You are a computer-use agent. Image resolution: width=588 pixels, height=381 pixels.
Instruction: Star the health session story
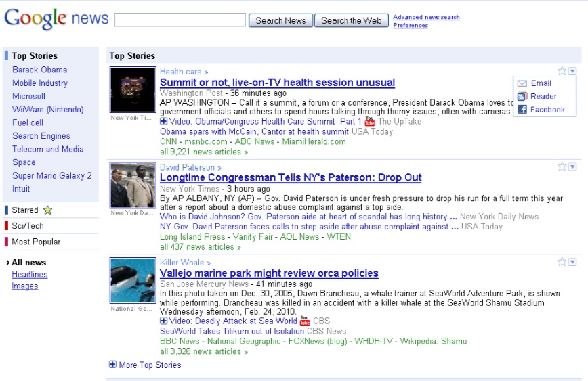(x=562, y=71)
